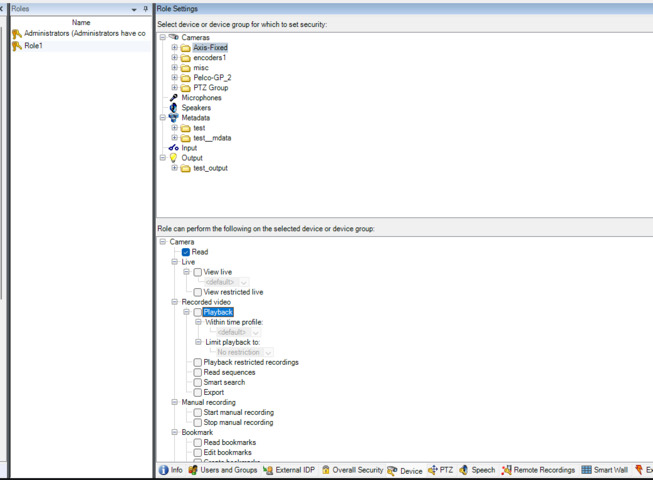
Task: Enable the View live checkbox
Action: point(198,272)
